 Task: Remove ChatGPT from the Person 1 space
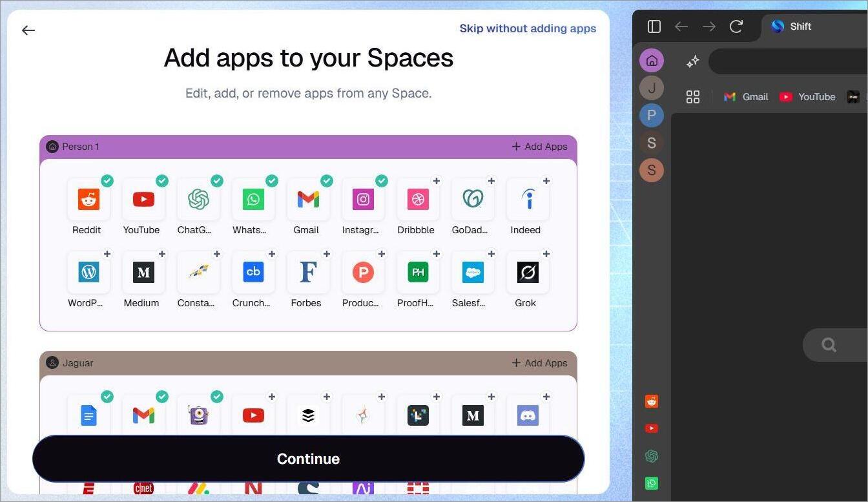(x=217, y=181)
